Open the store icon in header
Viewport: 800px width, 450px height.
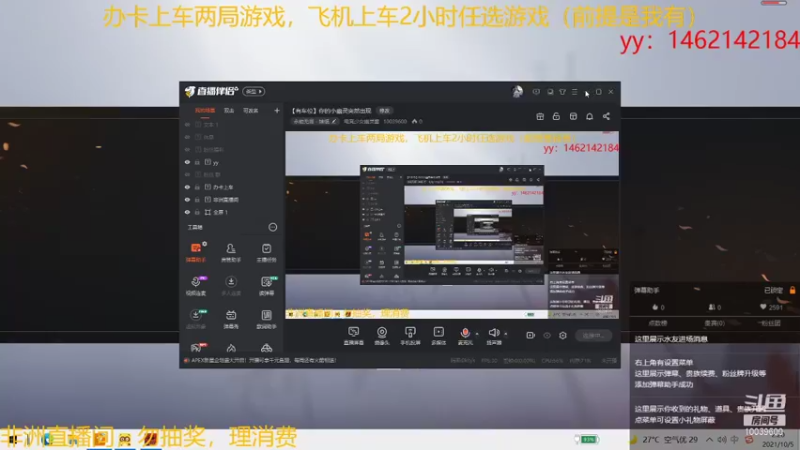(573, 116)
